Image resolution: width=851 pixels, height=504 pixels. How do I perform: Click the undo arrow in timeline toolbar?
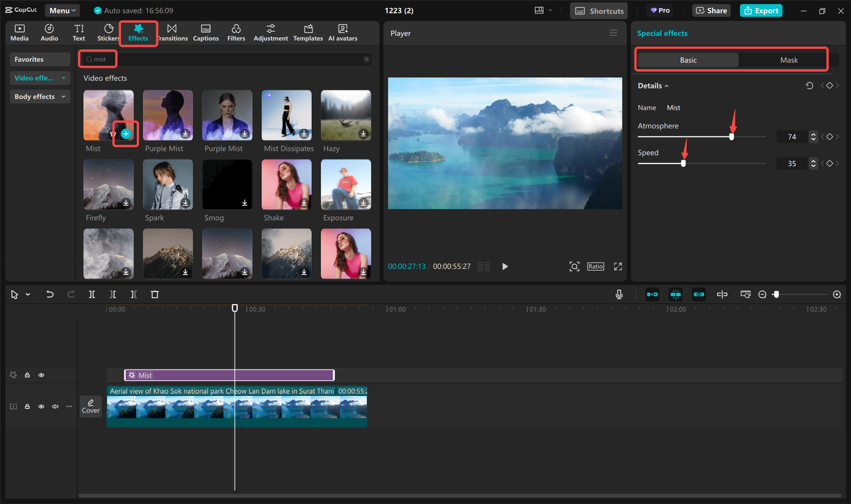pos(50,295)
